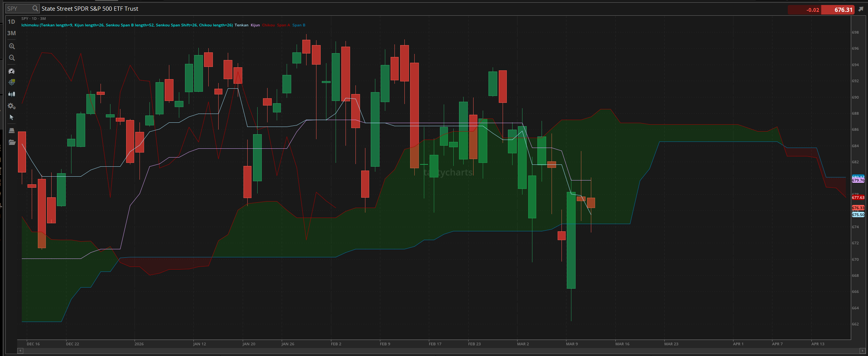Click the -0.02 price change badge
Viewport: 868px width, 356px height.
pos(805,10)
